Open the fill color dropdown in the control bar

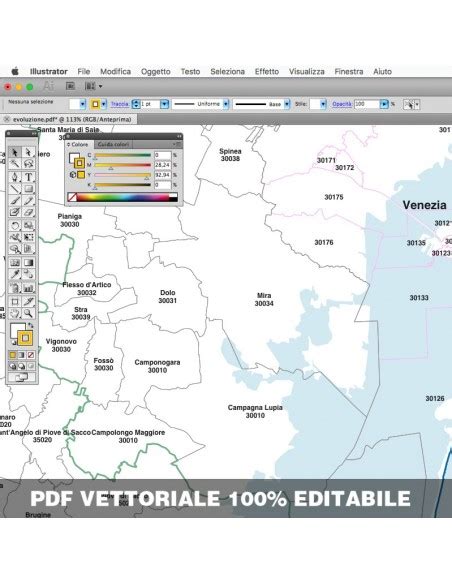click(83, 104)
